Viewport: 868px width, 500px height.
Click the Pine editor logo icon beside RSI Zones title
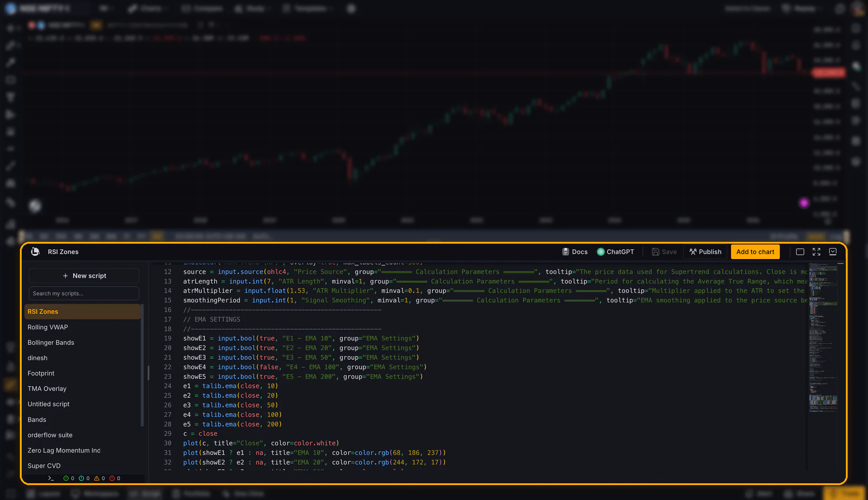tap(35, 252)
